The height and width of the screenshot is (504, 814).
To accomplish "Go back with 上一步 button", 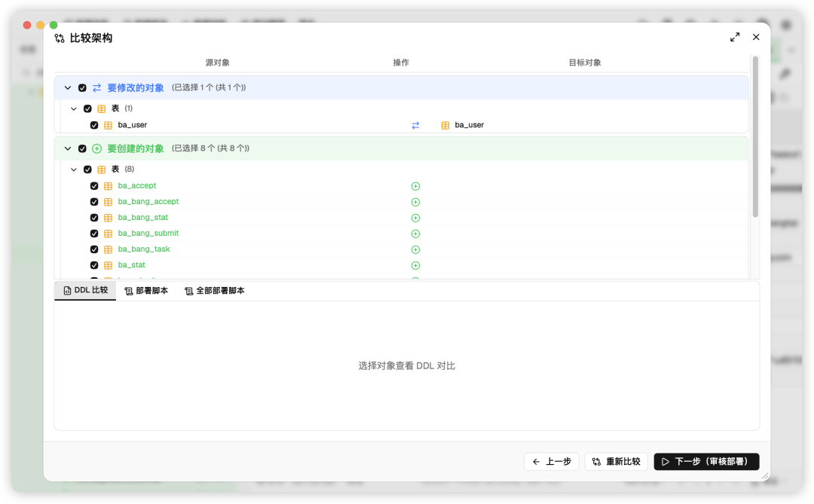I will click(552, 462).
